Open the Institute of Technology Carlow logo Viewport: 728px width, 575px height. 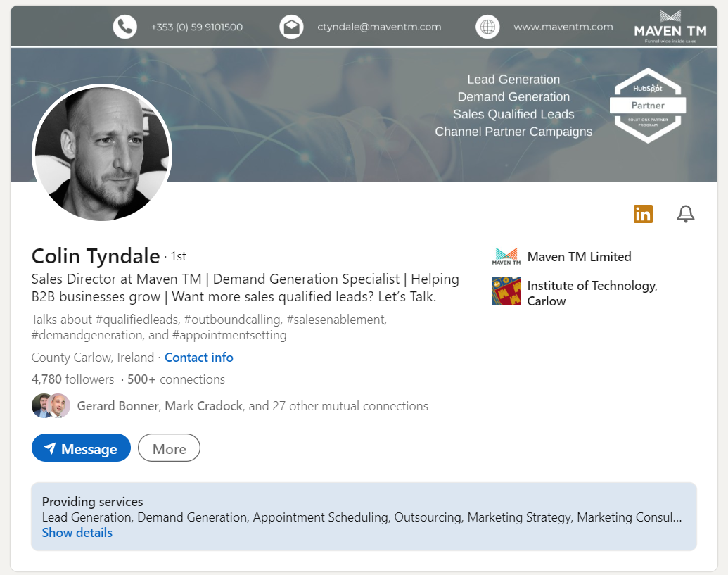pos(506,291)
